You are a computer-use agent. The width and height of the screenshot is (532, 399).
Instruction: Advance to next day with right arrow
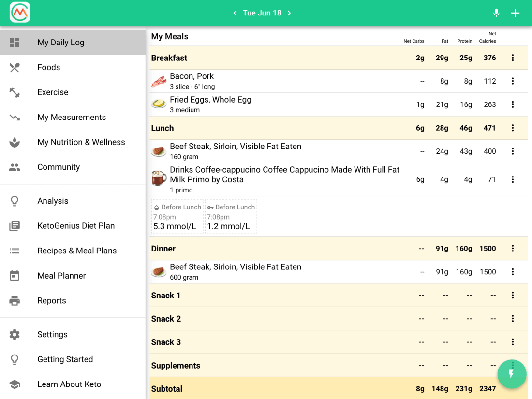click(289, 13)
